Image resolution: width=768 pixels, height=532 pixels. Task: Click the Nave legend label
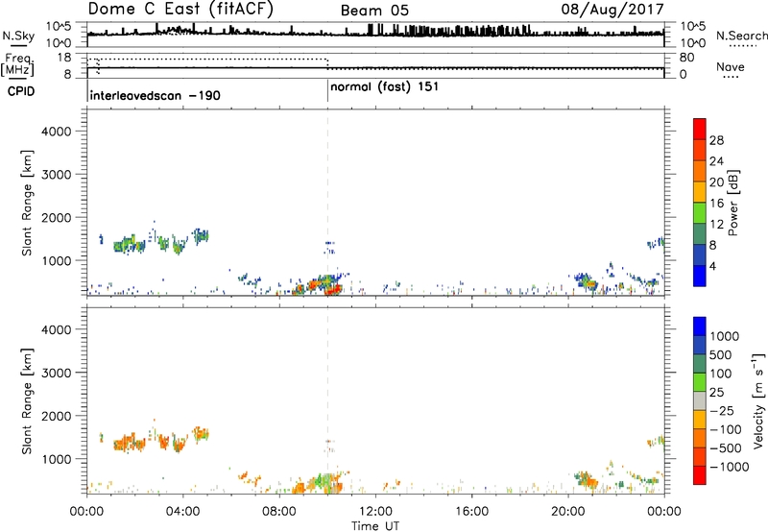pos(731,66)
